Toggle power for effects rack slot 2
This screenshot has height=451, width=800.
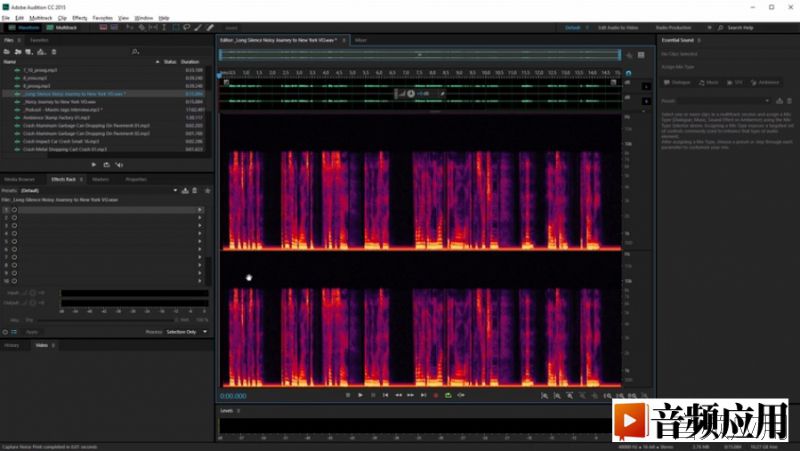tap(14, 217)
